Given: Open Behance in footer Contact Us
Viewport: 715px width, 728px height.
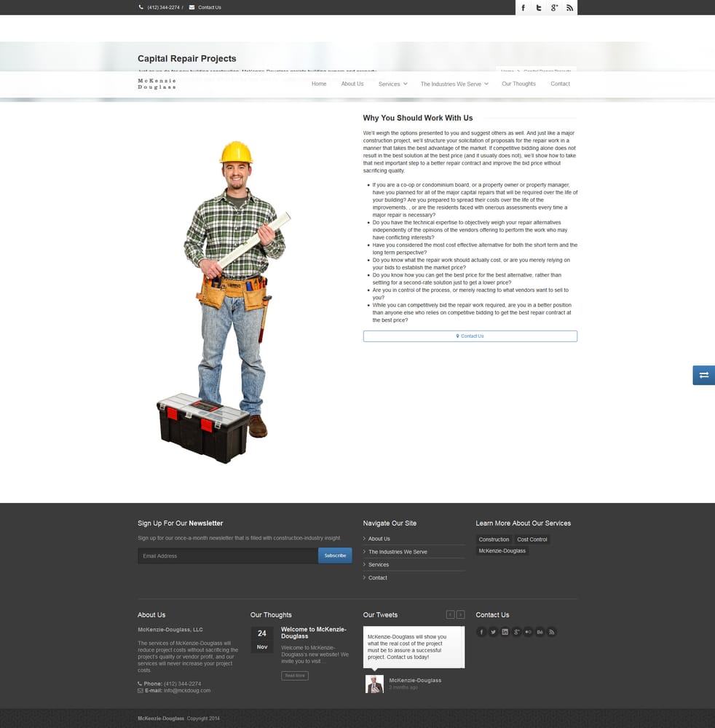Looking at the screenshot, I should point(540,632).
